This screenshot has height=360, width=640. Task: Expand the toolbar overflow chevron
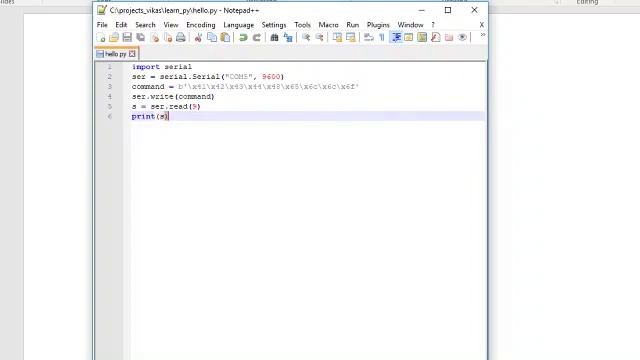(x=482, y=35)
